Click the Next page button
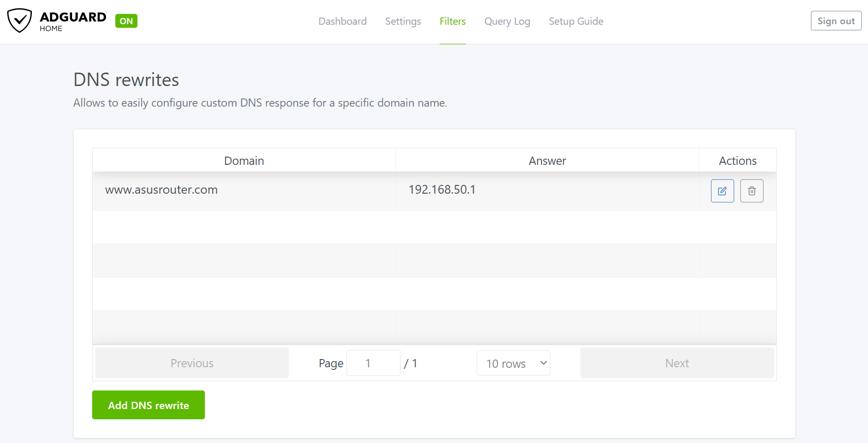Screen dimensions: 868x443 pos(676,363)
